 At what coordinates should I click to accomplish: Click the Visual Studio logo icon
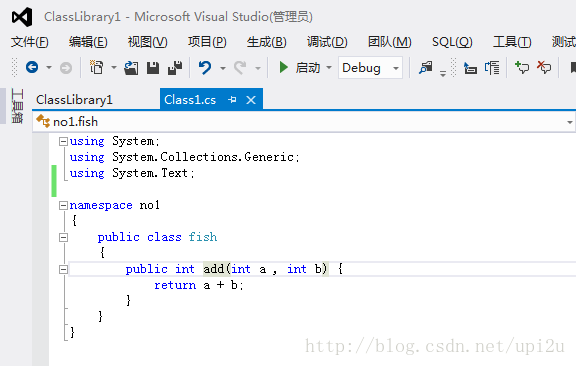pos(22,17)
